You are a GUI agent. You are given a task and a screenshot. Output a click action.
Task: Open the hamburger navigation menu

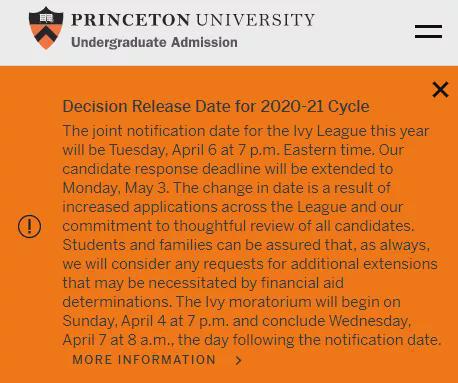click(428, 32)
